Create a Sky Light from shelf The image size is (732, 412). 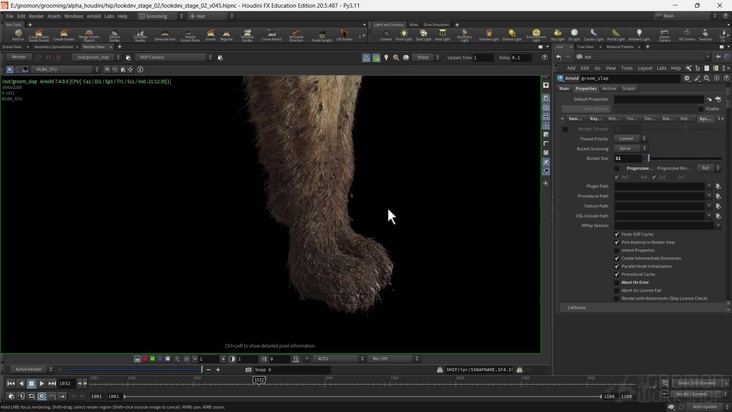(557, 35)
